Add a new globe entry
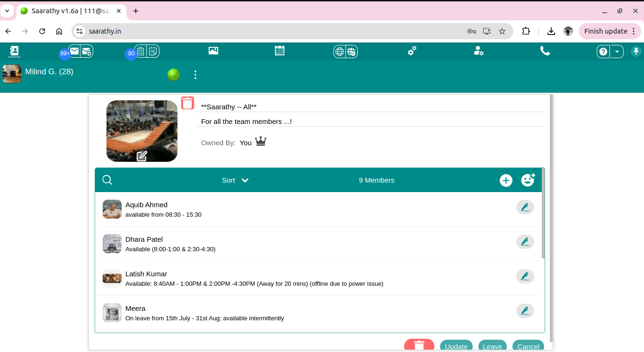 [352, 51]
